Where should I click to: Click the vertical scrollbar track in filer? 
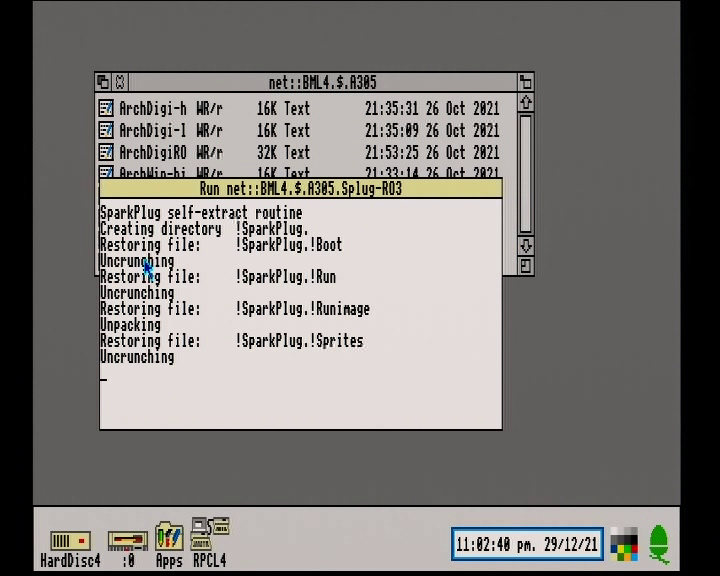(526, 175)
